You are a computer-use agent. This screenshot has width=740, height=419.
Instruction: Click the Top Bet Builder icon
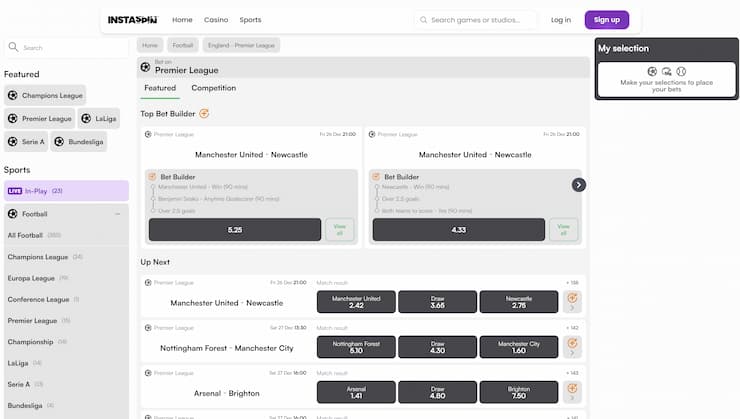[x=204, y=113]
